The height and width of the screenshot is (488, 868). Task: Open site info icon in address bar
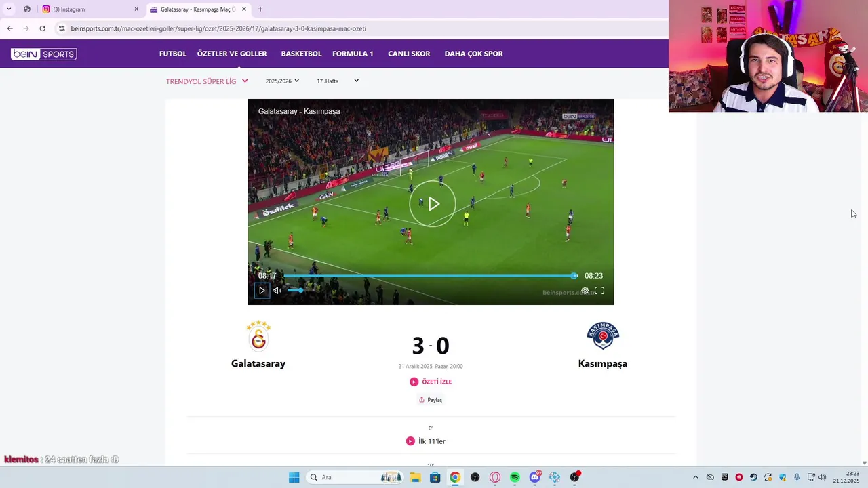tap(62, 28)
